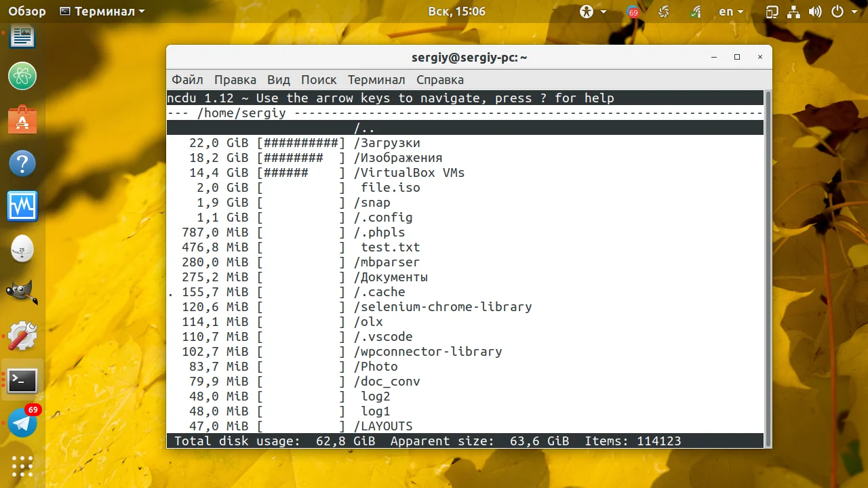868x488 pixels.
Task: Open the accessibility icon in the top bar
Action: click(586, 12)
